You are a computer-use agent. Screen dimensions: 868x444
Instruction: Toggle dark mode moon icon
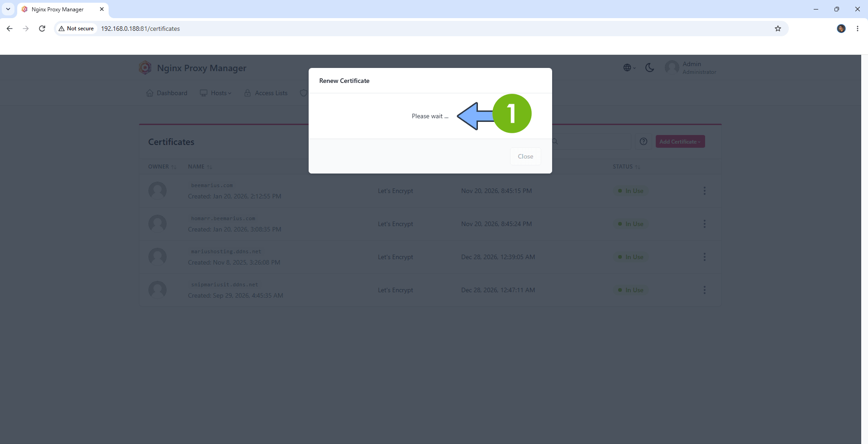[x=649, y=68]
